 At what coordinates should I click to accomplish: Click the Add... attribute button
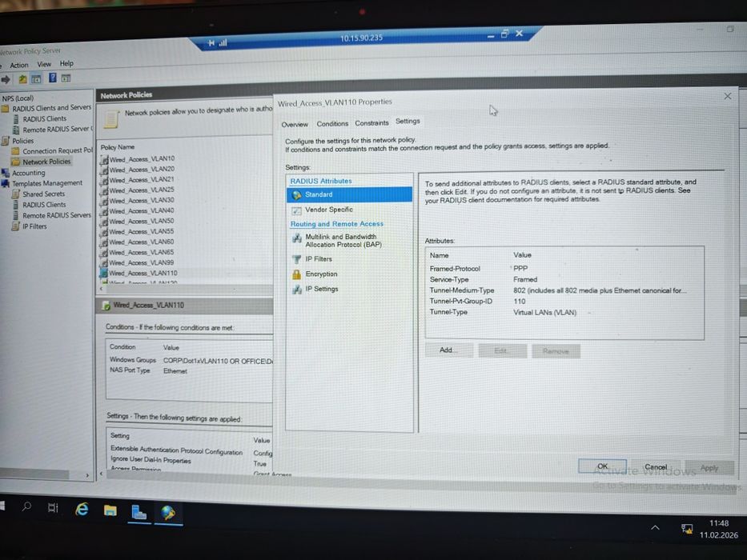click(x=448, y=350)
